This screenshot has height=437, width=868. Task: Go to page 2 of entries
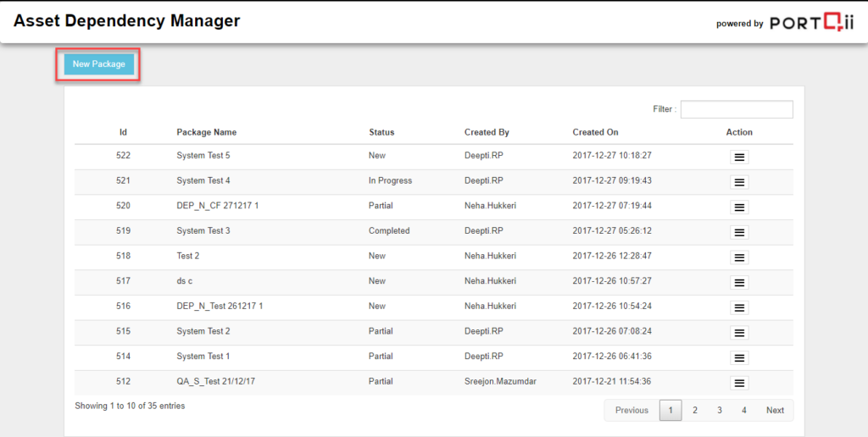(x=695, y=411)
